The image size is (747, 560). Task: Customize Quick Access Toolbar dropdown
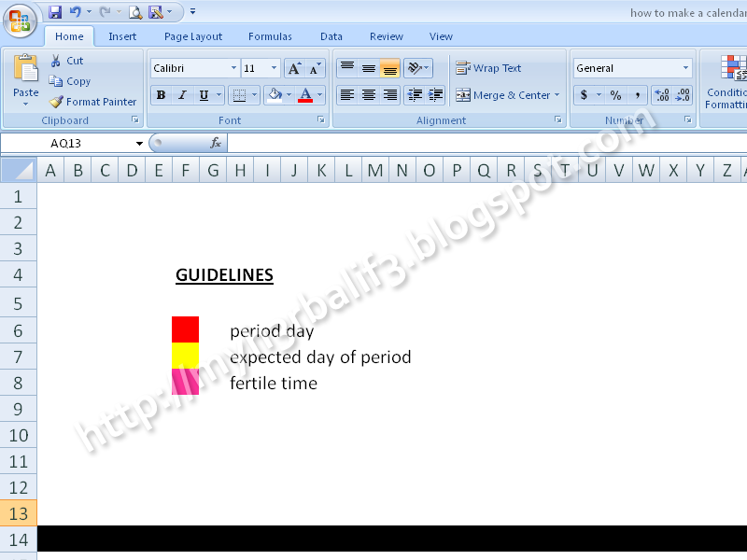pyautogui.click(x=193, y=11)
